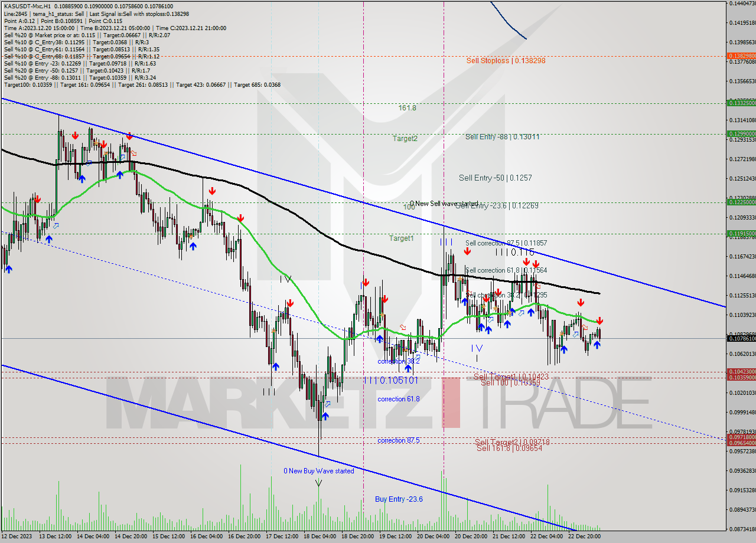The height and width of the screenshot is (543, 756).
Task: Click the 0.1272198 price axis value
Action: pyautogui.click(x=741, y=159)
